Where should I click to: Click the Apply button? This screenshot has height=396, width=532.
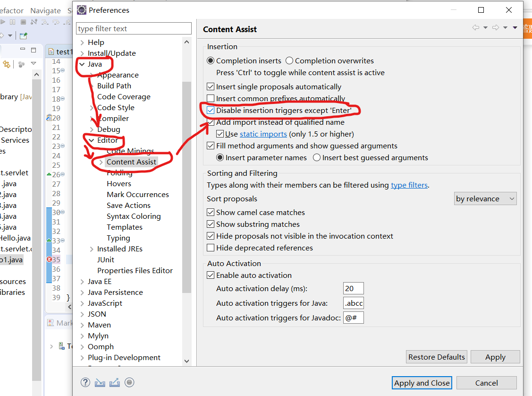point(495,357)
